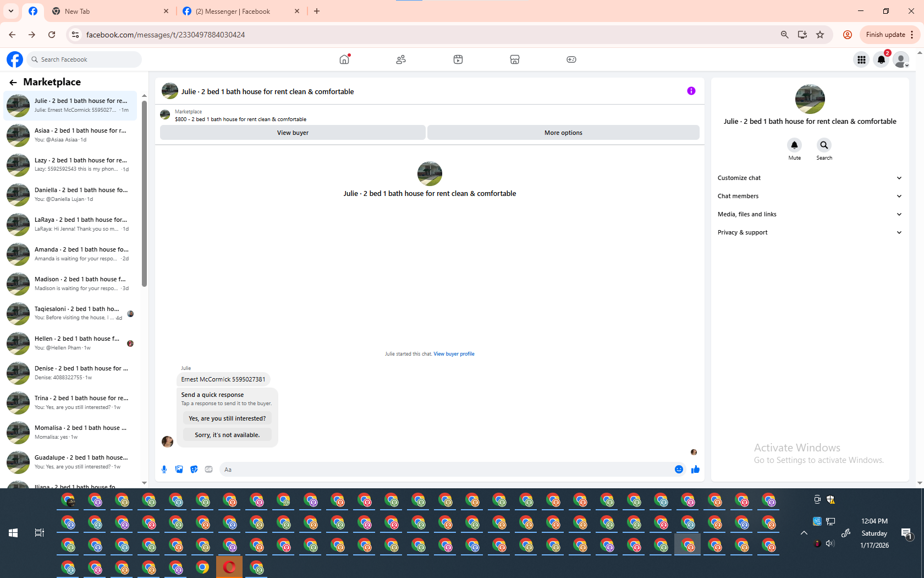Open Opera icon in the taskbar
The height and width of the screenshot is (578, 924).
(x=229, y=567)
